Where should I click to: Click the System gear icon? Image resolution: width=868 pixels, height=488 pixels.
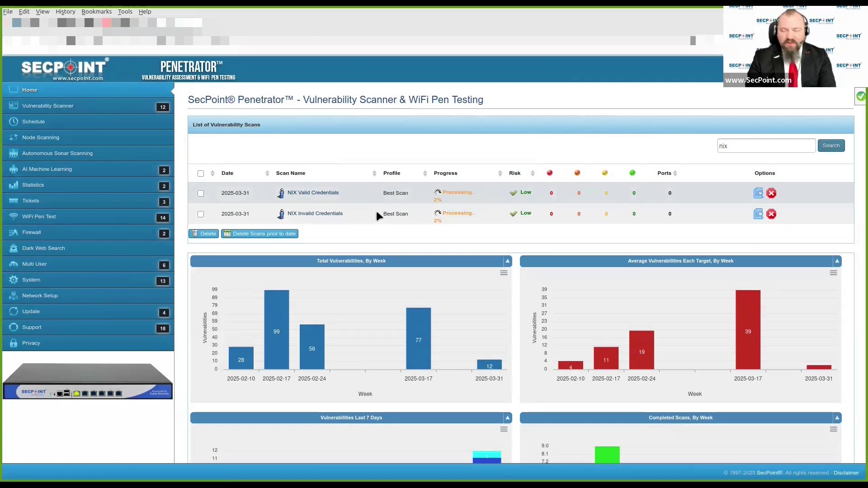[x=14, y=280]
